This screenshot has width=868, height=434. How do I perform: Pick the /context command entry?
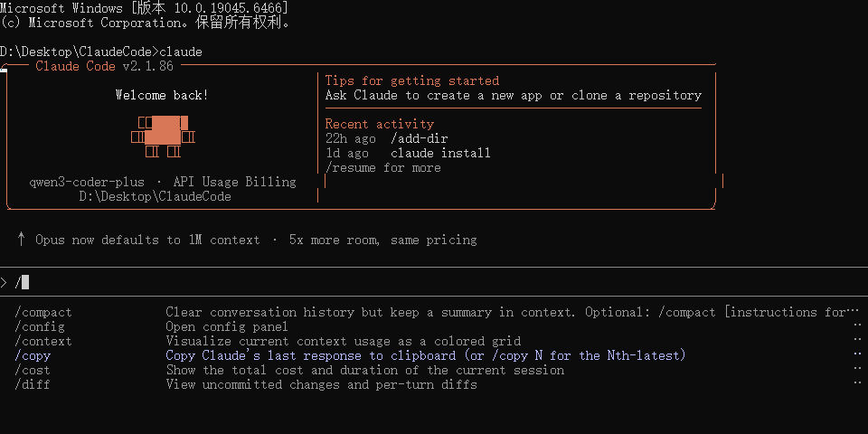tap(43, 341)
